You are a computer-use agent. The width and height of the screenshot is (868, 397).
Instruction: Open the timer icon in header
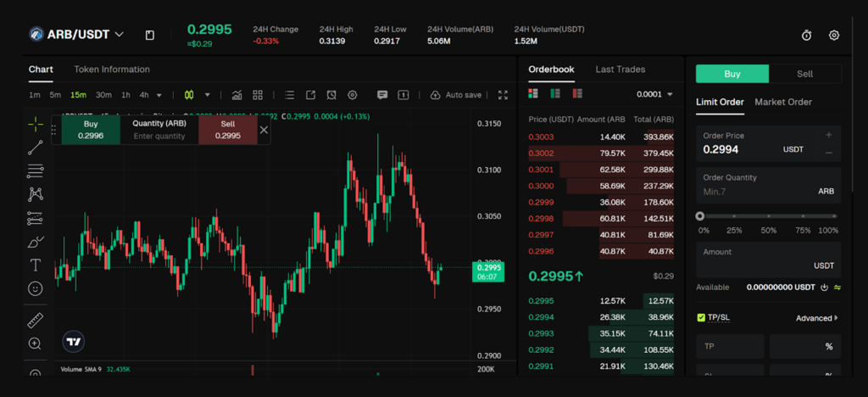(807, 36)
